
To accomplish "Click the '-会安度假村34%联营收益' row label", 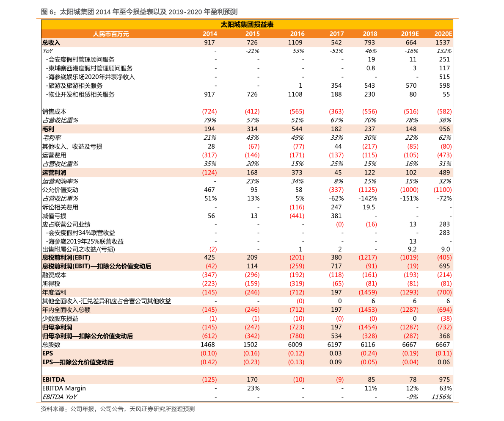I will click(80, 233).
